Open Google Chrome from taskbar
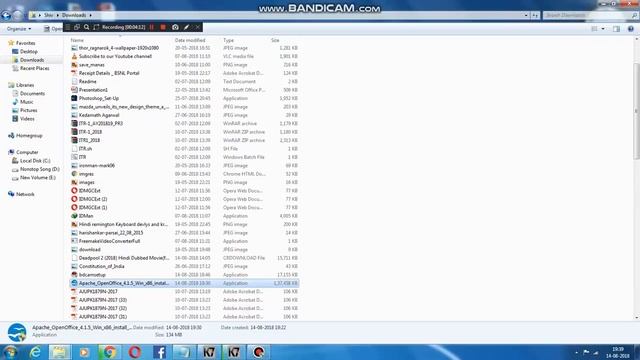 tap(109, 352)
